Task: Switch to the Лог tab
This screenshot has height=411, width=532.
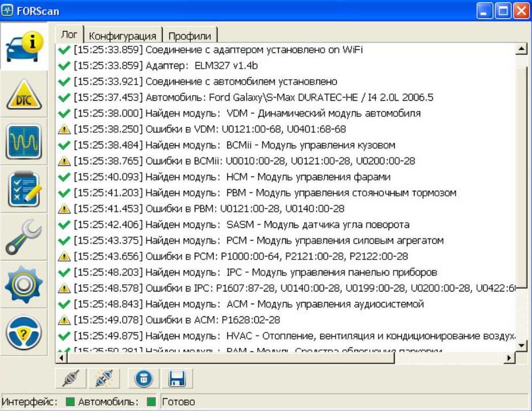Action: (x=69, y=35)
